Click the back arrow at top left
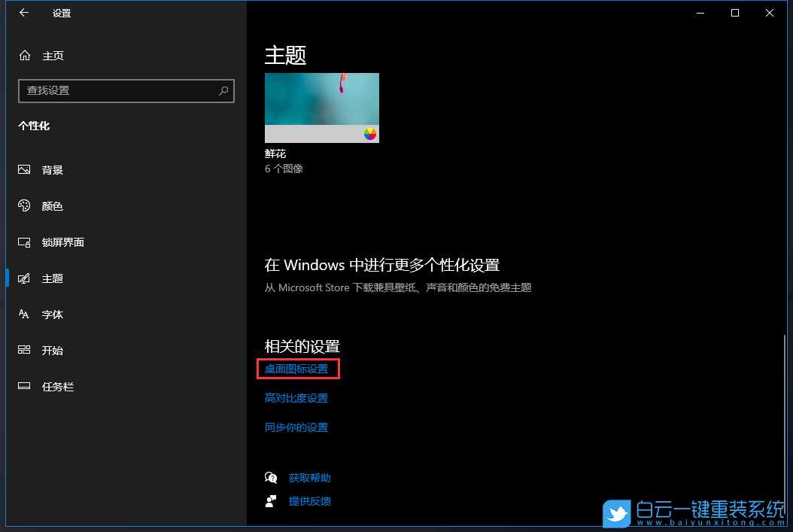Screen dimensions: 793x532 tap(23, 12)
